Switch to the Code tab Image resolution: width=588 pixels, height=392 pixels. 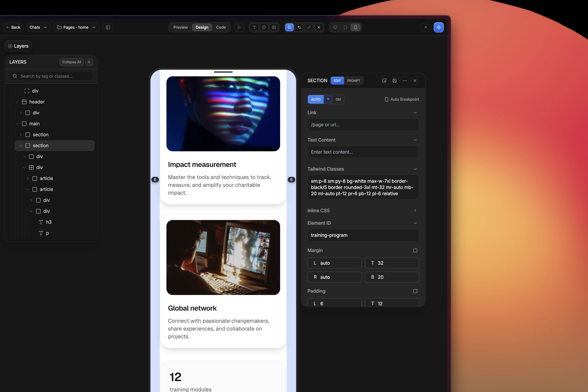pos(221,27)
